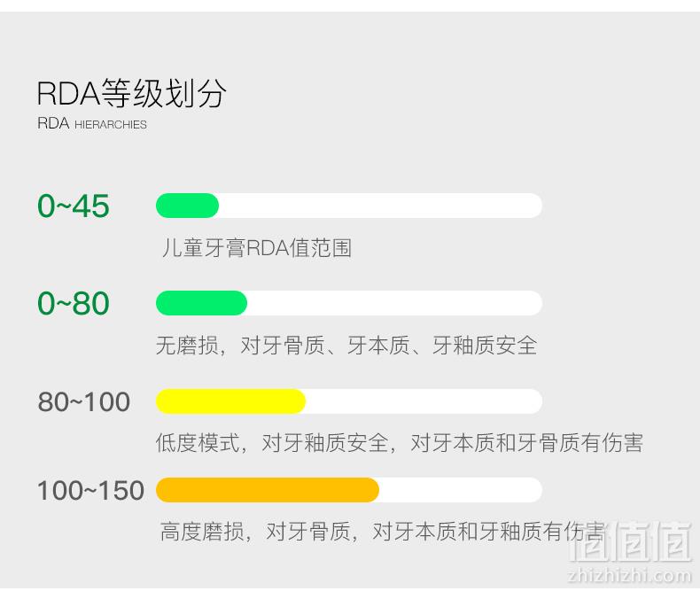The width and height of the screenshot is (700, 591).
Task: Click the RDA等级划分 heading
Action: 132,93
